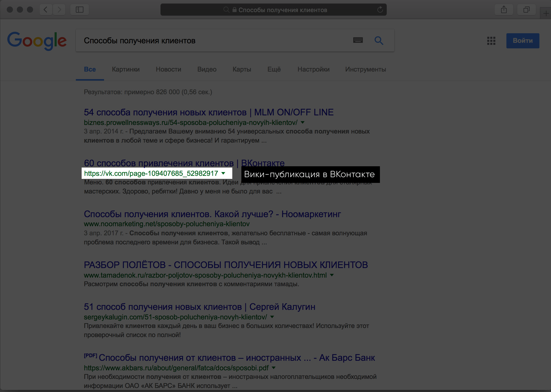Toggle the Safari sidebar button
The width and height of the screenshot is (551, 392).
tap(80, 10)
